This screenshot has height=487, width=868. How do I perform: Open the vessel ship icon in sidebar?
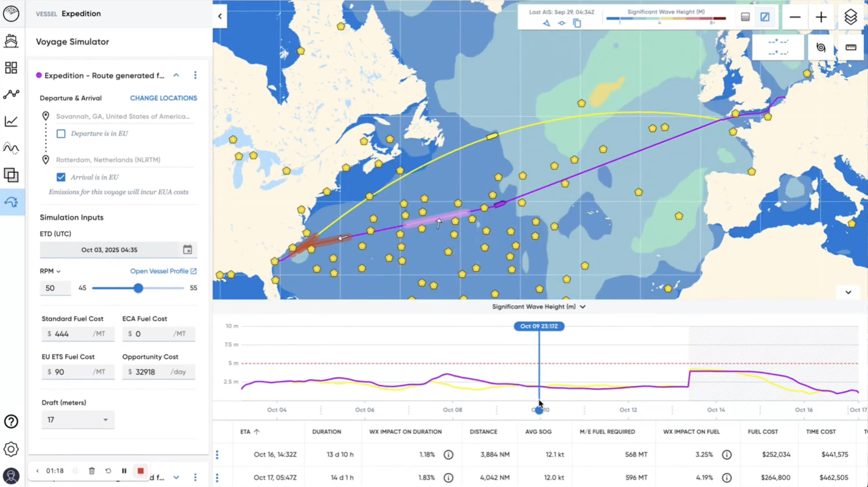coord(11,41)
